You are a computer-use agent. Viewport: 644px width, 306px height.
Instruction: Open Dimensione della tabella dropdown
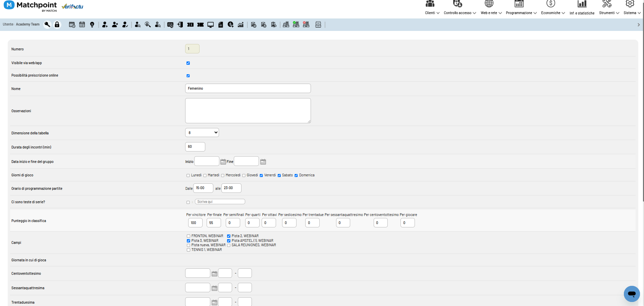(202, 133)
